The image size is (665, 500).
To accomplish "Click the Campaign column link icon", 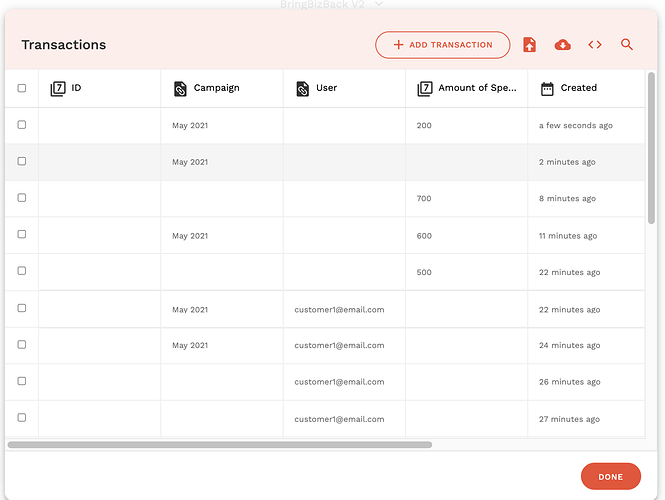I will 180,89.
